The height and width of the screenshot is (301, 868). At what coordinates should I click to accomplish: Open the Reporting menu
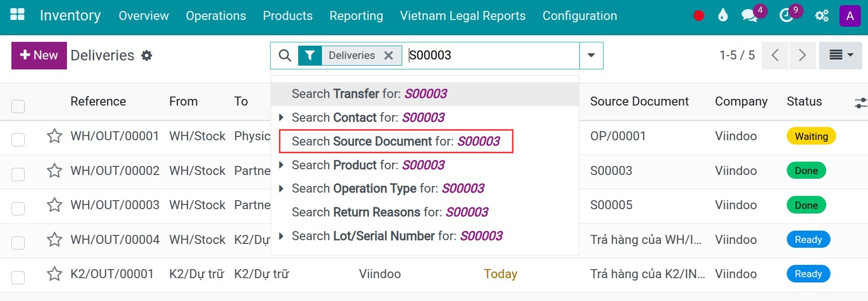coord(356,16)
